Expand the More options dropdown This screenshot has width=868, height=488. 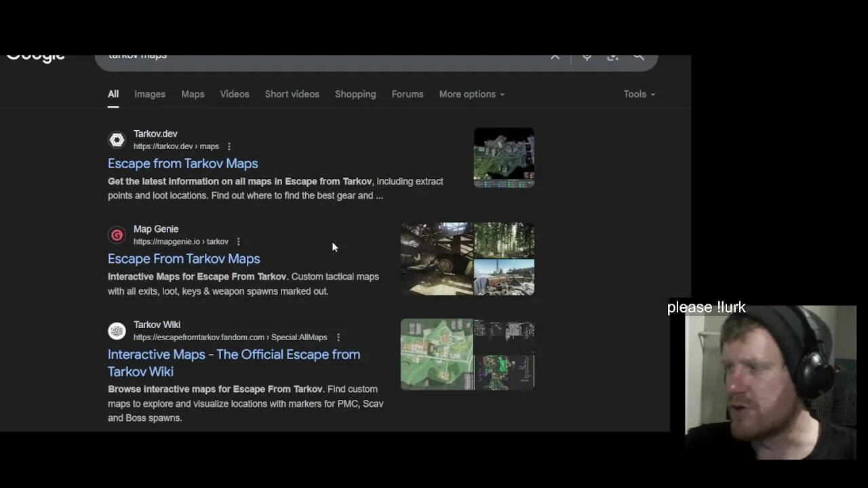click(472, 94)
